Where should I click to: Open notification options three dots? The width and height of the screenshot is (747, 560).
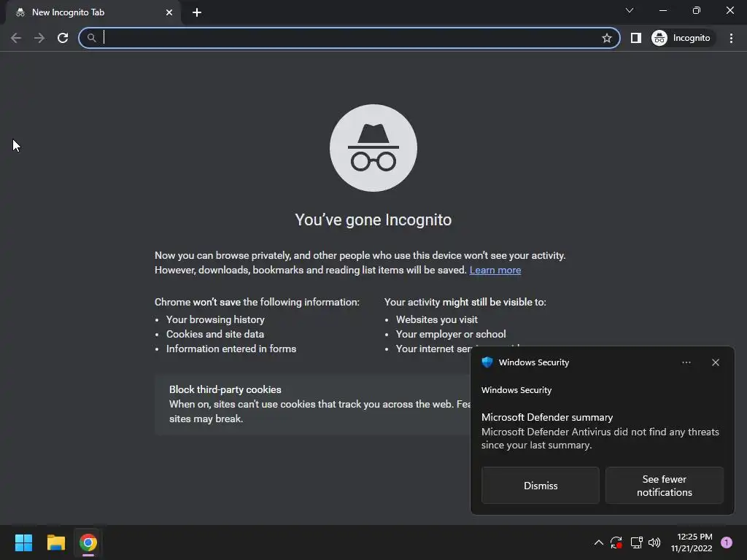(x=686, y=362)
